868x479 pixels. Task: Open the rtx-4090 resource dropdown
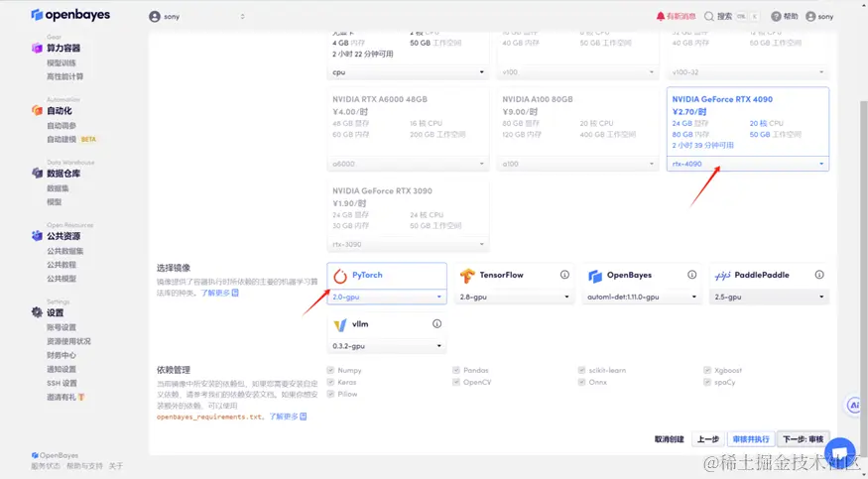(748, 164)
